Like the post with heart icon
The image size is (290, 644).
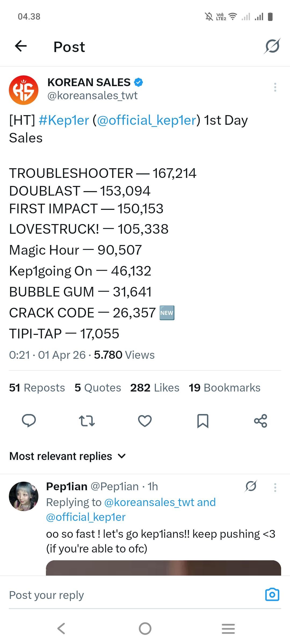145,420
